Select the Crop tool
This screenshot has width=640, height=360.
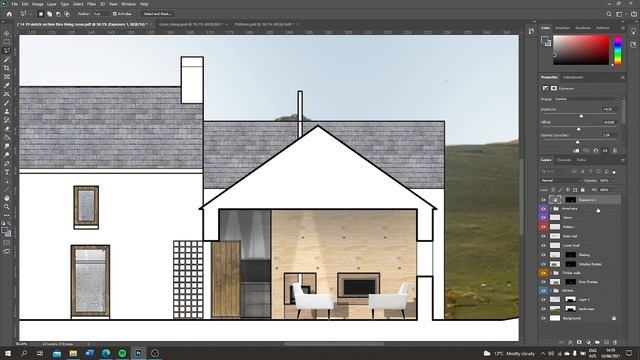coord(7,68)
